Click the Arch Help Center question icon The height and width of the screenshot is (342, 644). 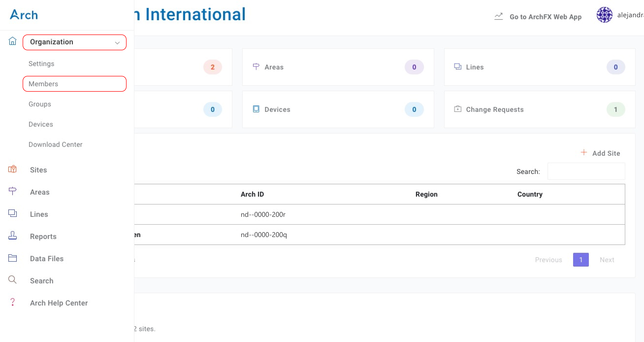pos(12,302)
